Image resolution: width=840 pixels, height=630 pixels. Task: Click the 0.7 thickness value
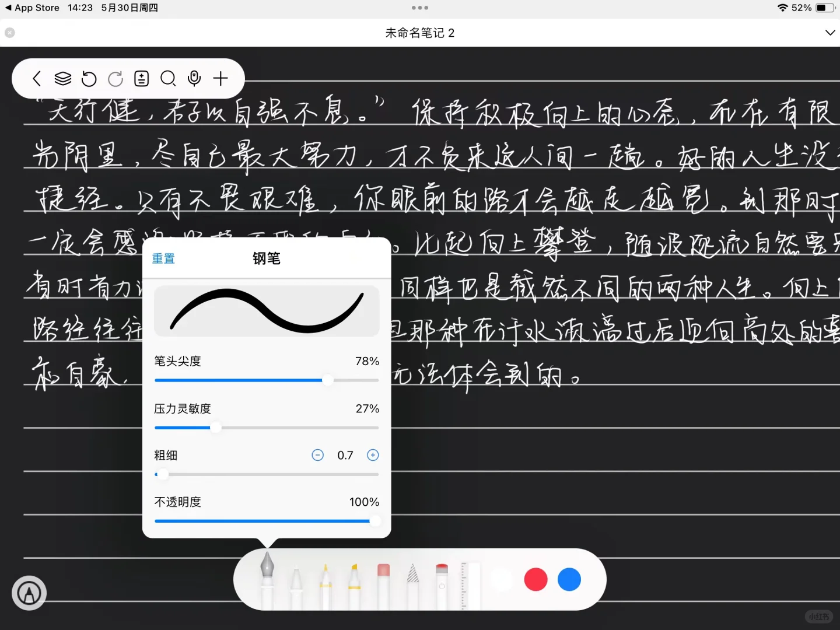[345, 455]
